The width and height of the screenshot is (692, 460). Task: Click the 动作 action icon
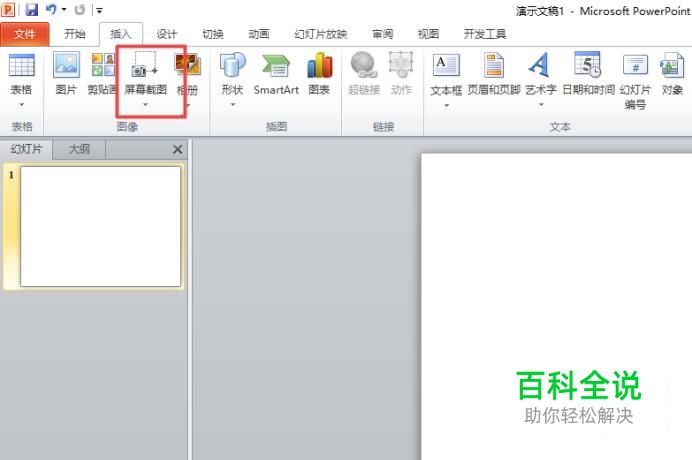click(x=401, y=65)
